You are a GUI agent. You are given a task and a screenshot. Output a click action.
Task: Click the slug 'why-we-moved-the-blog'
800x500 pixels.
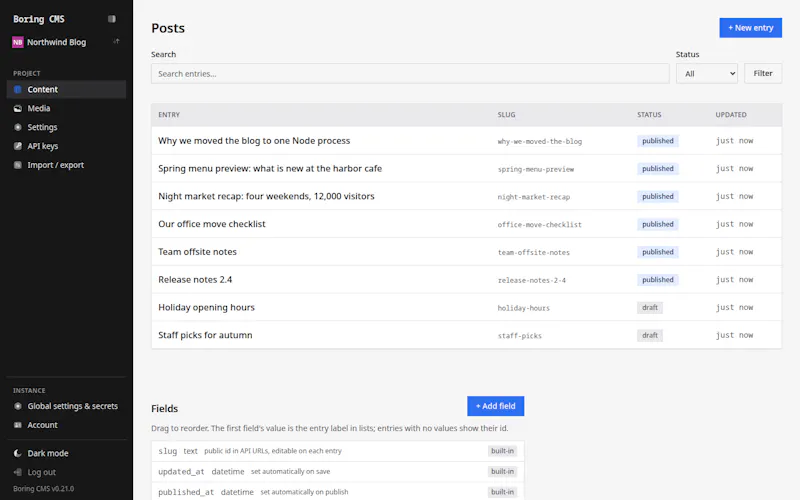(540, 141)
